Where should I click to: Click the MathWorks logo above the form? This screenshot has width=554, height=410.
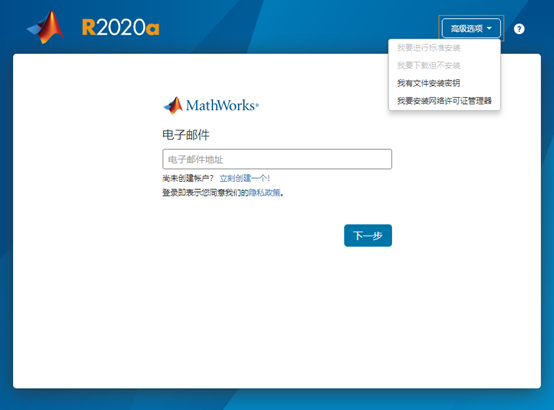pyautogui.click(x=211, y=105)
